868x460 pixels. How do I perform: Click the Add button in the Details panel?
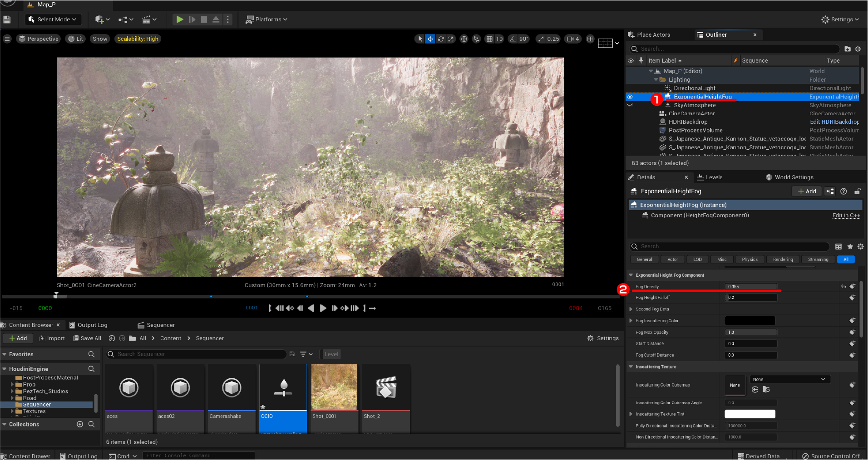(807, 191)
